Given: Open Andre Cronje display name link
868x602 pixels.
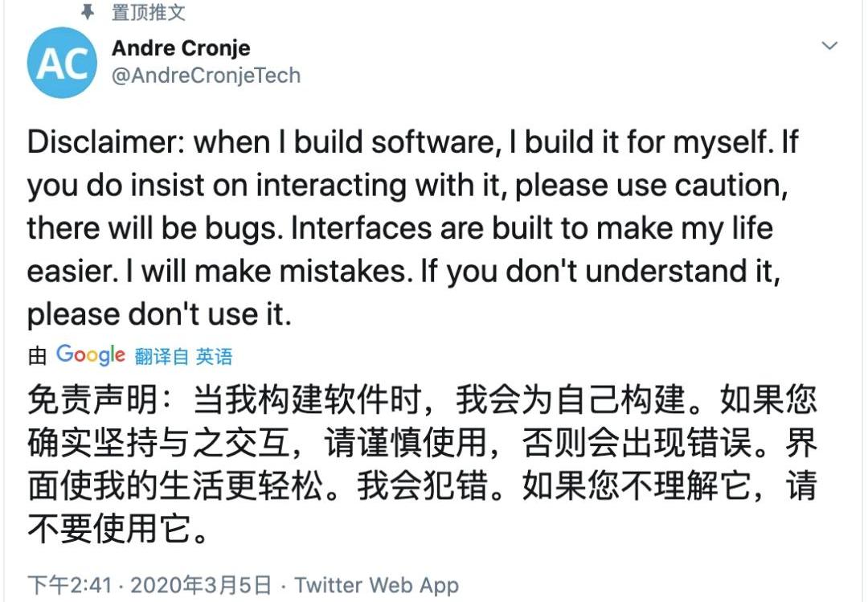Looking at the screenshot, I should pos(181,47).
